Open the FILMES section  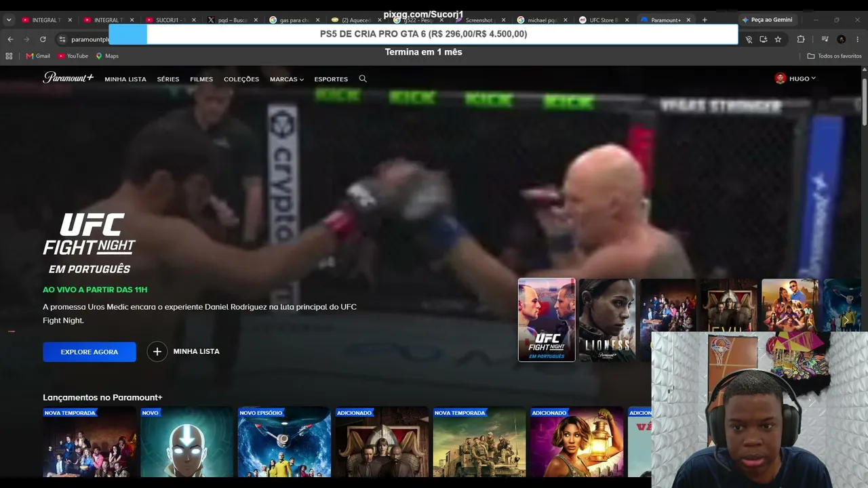[x=201, y=79]
